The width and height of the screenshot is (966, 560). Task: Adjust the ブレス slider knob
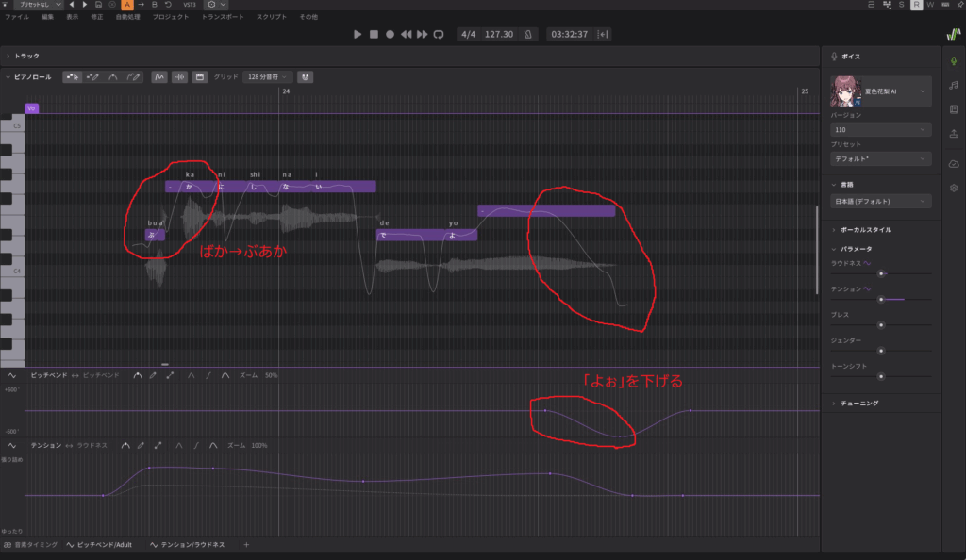[881, 325]
